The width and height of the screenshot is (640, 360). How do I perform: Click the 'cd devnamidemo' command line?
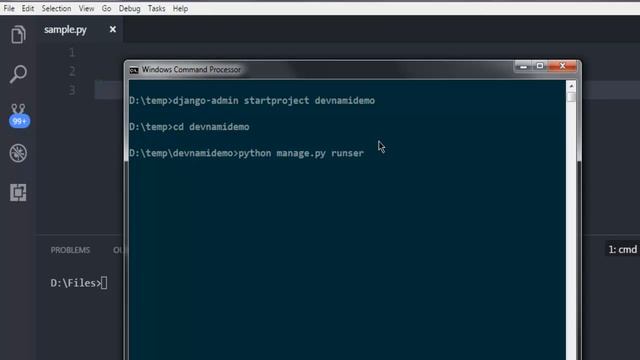[x=189, y=127]
